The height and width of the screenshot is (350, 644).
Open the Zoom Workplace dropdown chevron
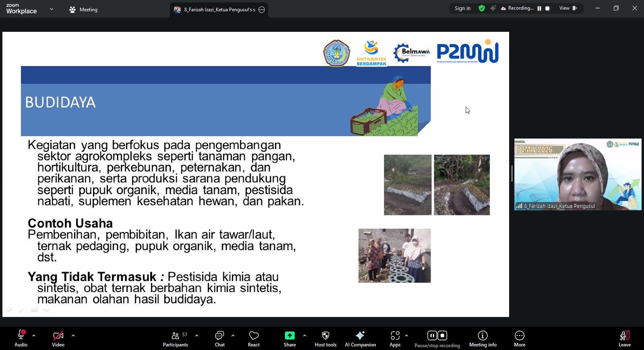click(x=52, y=9)
